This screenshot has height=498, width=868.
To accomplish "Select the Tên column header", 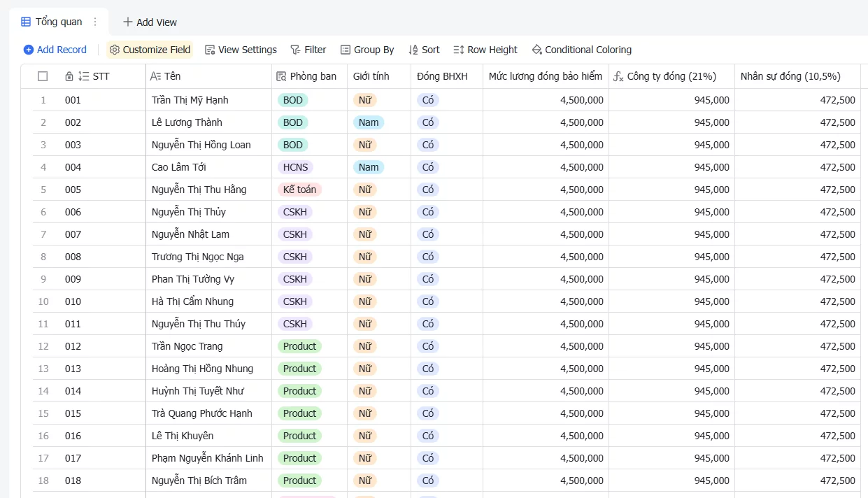I will point(208,76).
